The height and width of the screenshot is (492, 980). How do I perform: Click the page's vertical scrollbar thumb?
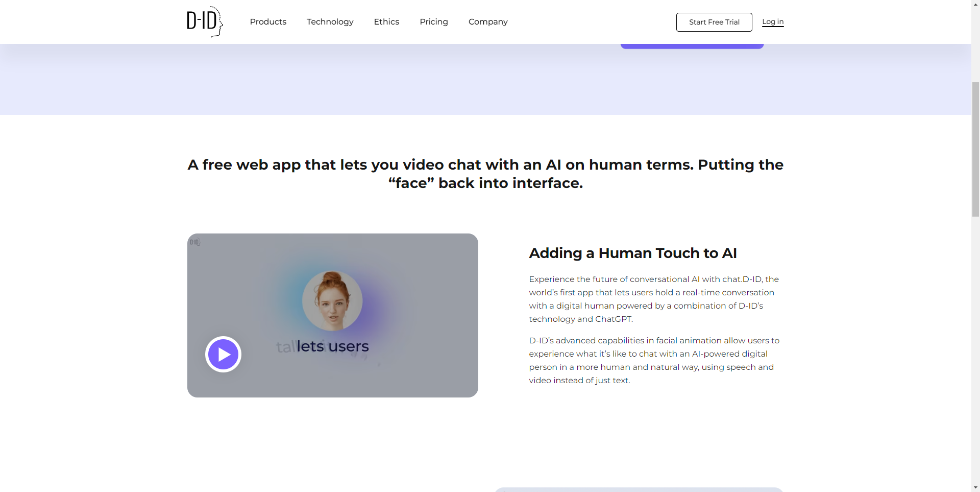(x=975, y=149)
